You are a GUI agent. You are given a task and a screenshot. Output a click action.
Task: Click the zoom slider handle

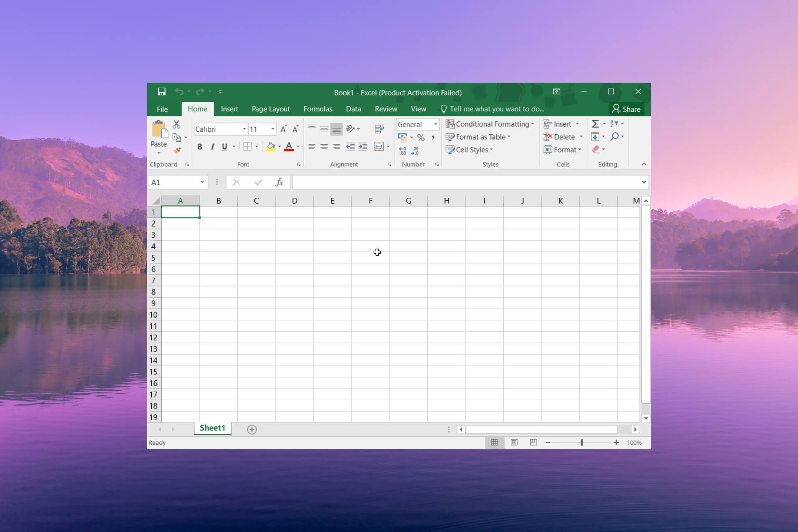(x=582, y=443)
